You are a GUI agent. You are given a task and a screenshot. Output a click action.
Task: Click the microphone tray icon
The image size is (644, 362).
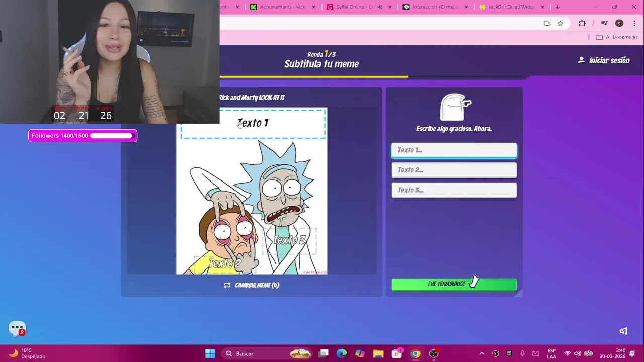click(x=522, y=353)
